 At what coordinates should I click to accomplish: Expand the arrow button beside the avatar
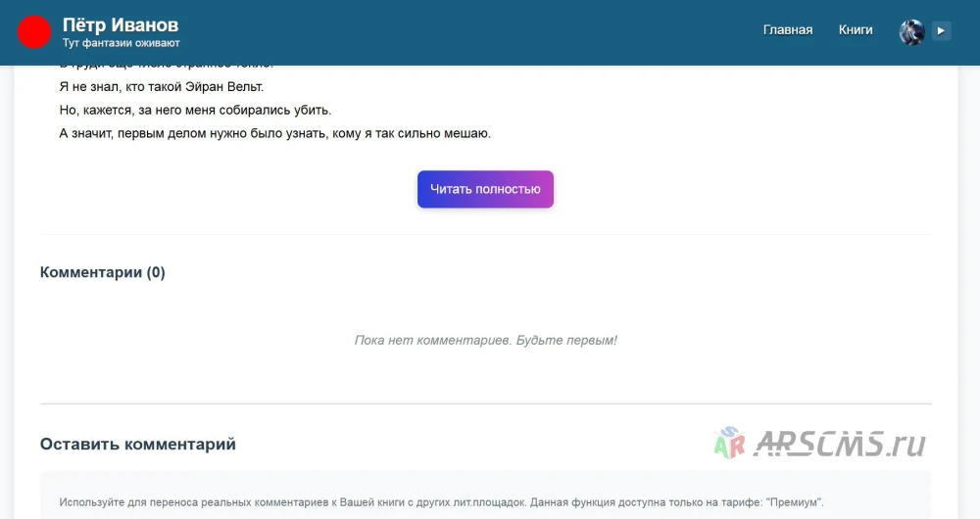coord(941,30)
